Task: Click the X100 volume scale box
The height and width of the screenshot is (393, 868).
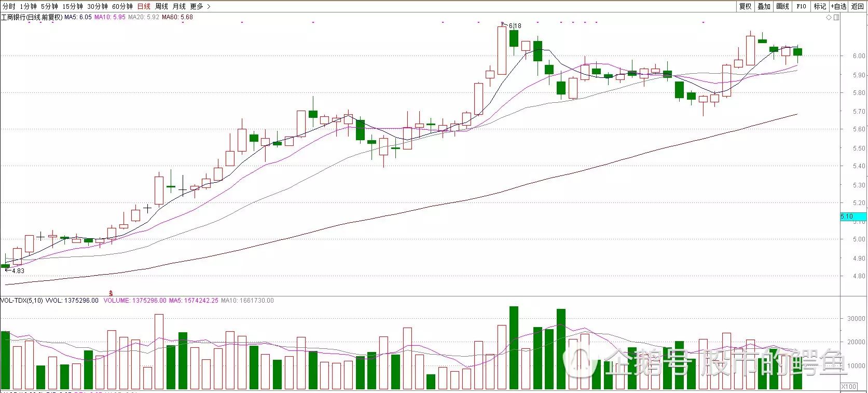Action: point(848,386)
